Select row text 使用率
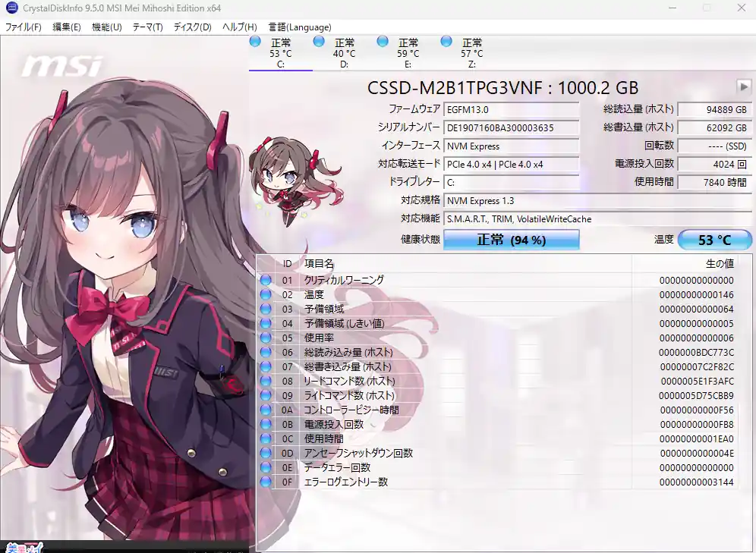 pyautogui.click(x=320, y=338)
